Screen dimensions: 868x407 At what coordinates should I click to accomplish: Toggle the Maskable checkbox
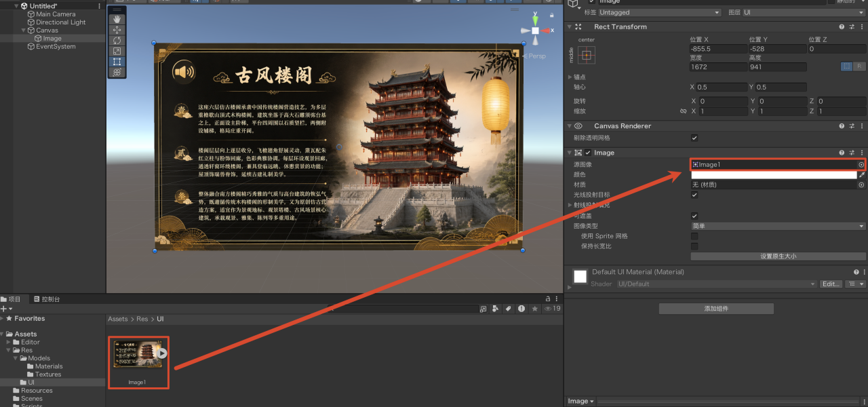point(694,216)
